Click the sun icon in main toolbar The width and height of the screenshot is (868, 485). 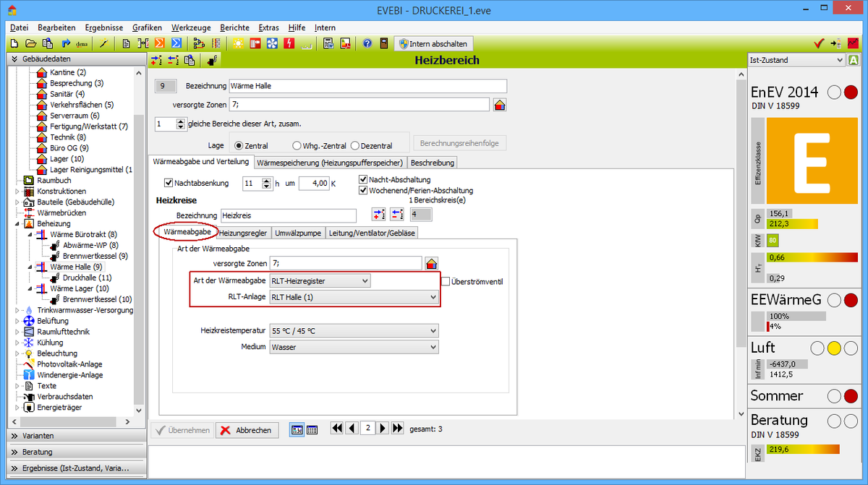(x=238, y=43)
